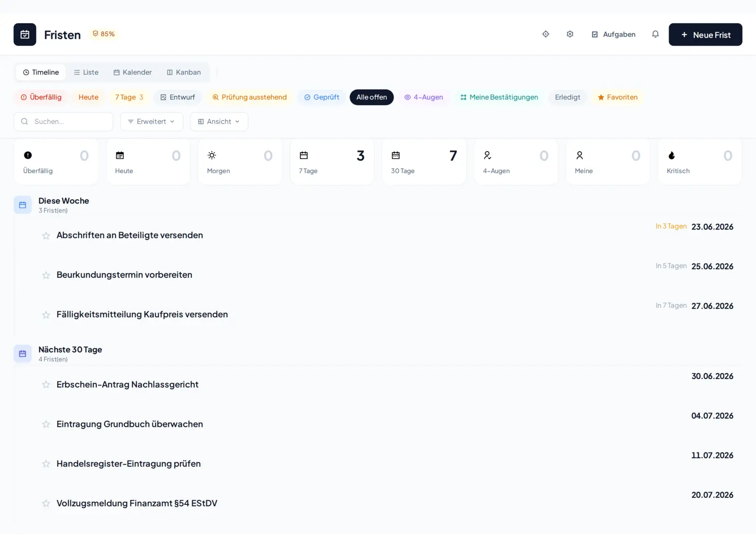This screenshot has height=534, width=756.
Task: Mark Erbschein-Antrag Nachlassgericht as favorite
Action: [46, 385]
